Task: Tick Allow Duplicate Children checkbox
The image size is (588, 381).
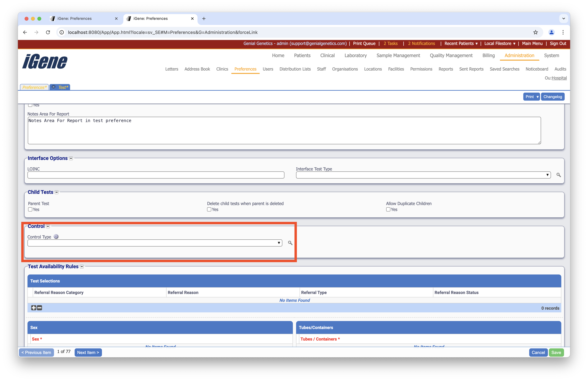Action: (388, 209)
